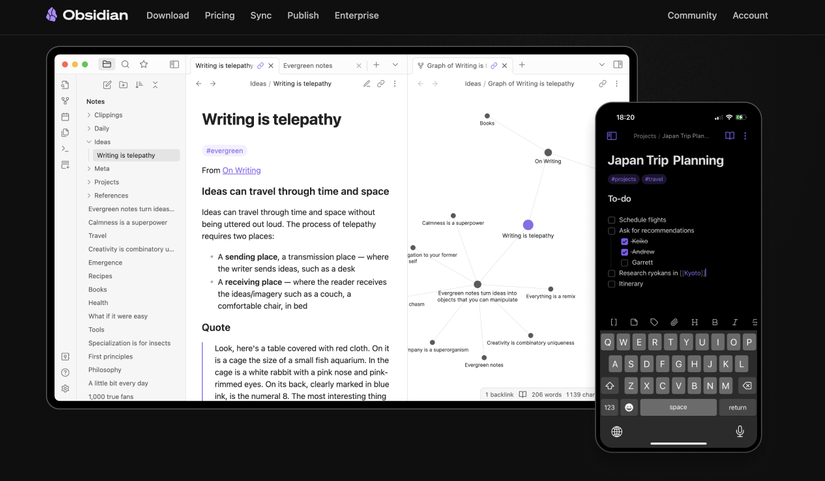The image size is (825, 481).
Task: Visit Community link
Action: pyautogui.click(x=692, y=16)
